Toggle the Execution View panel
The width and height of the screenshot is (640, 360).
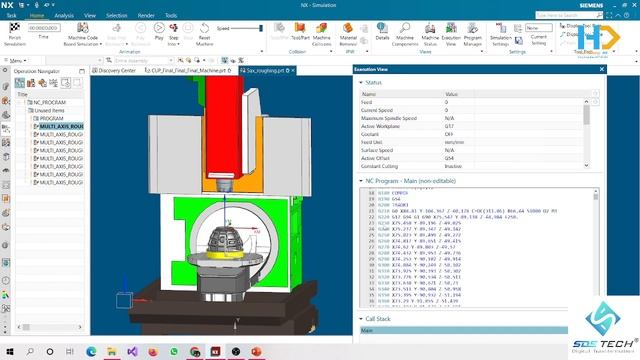point(451,34)
